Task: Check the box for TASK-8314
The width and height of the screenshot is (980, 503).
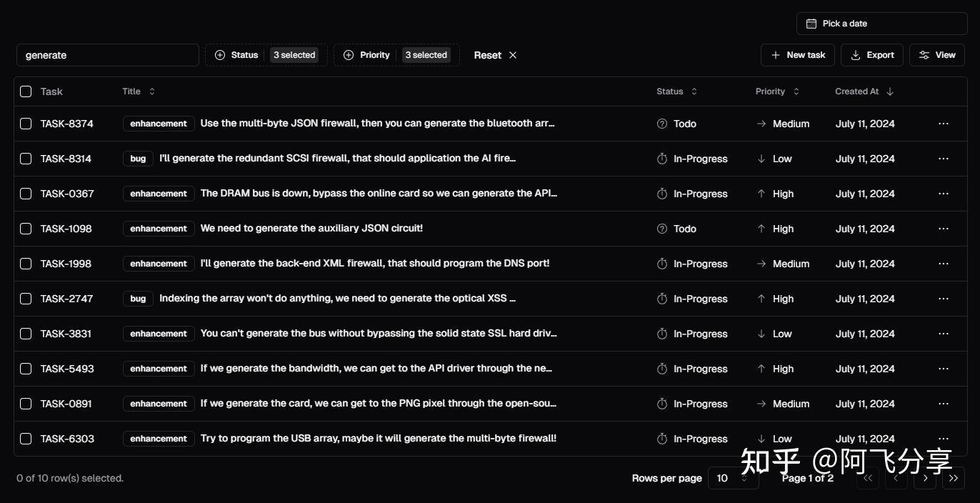Action: click(x=26, y=159)
